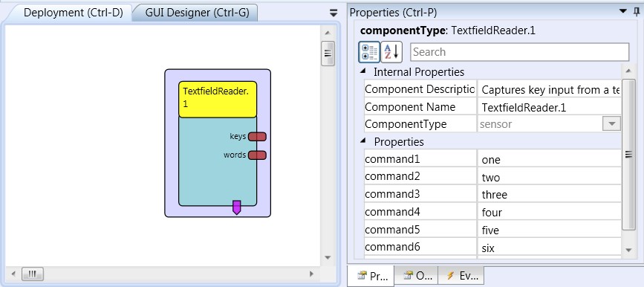This screenshot has height=287, width=644.
Task: Click the properties grid scroll down arrow
Action: (x=628, y=250)
